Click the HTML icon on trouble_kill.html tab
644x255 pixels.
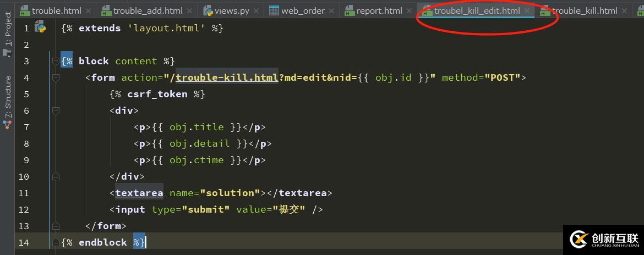[545, 10]
